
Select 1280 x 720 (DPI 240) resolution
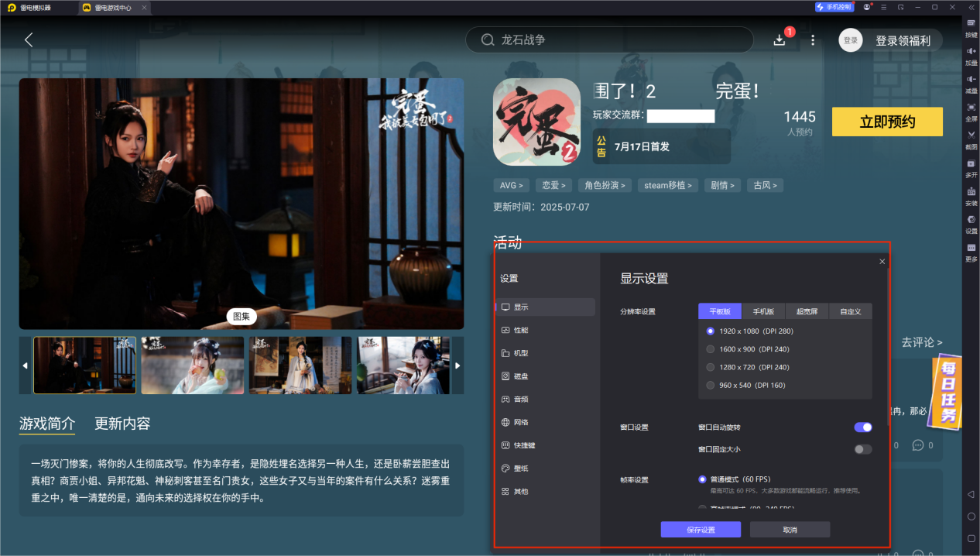[x=748, y=367]
